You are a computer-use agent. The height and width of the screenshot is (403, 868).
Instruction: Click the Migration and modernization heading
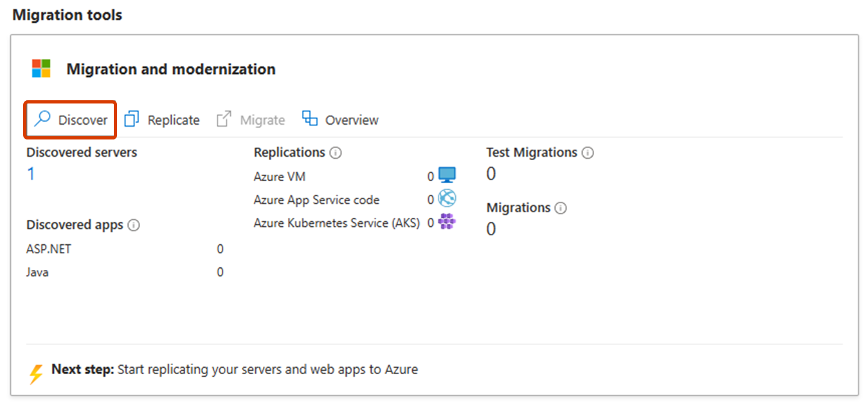pos(170,69)
